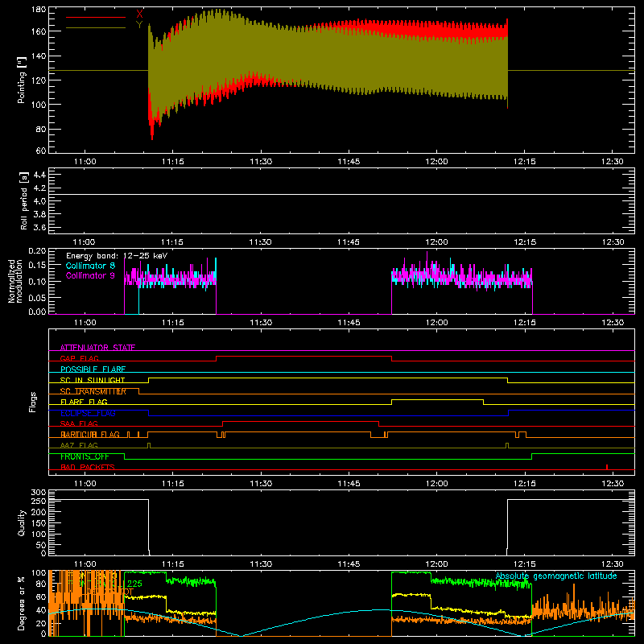This screenshot has width=644, height=644.
Task: Click the 140 tick on Pointing axis
Action: click(x=39, y=56)
